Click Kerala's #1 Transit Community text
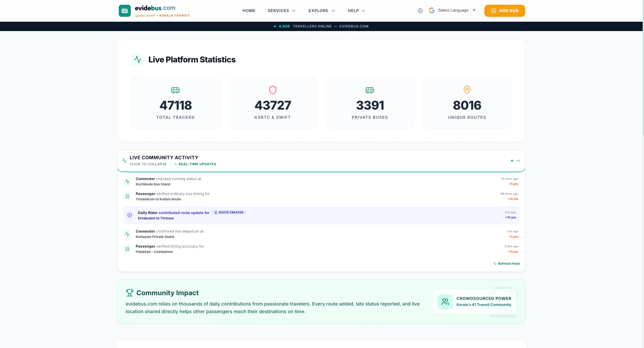 (484, 305)
